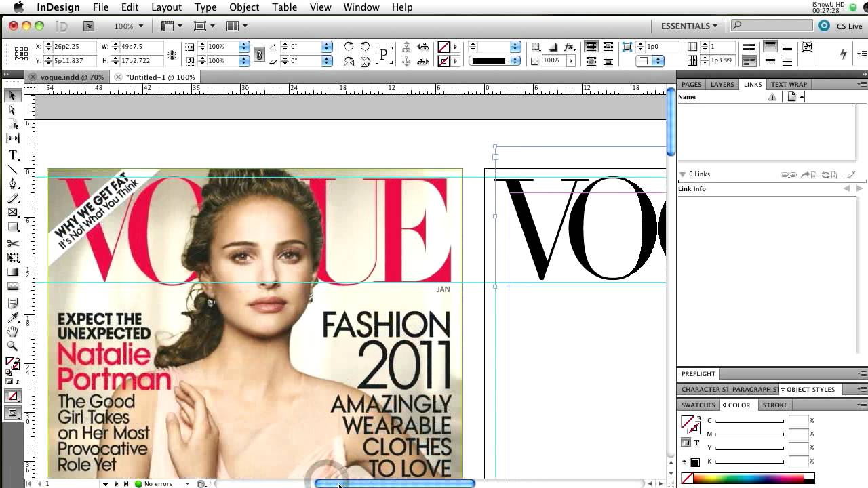
Task: Click the reference point locator grid
Action: [21, 54]
